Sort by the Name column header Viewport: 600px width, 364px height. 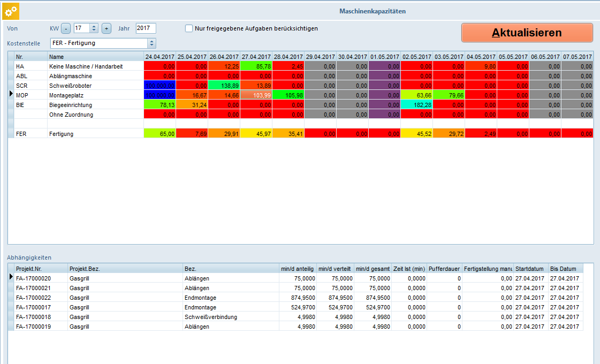[x=95, y=56]
